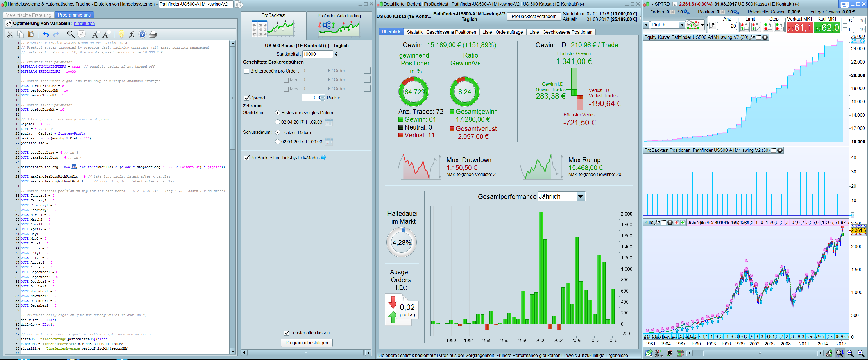Open the fx function library icon
This screenshot has height=360, width=868.
pos(132,34)
